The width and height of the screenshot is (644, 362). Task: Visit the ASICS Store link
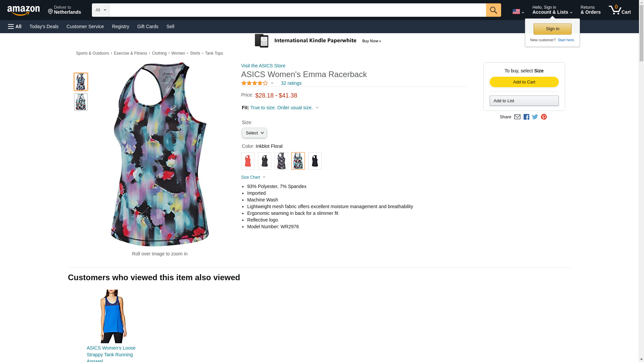point(263,66)
